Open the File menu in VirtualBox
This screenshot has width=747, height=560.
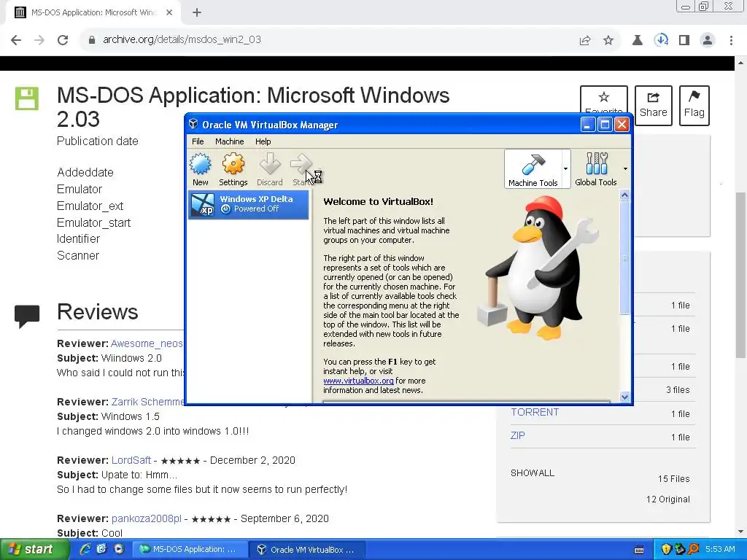coord(198,141)
